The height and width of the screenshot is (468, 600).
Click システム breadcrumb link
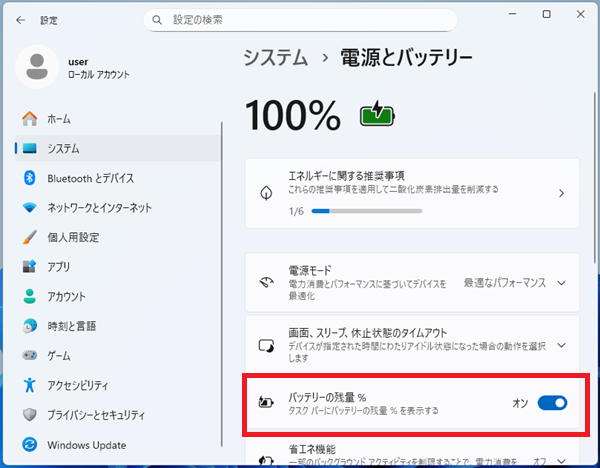pos(275,58)
